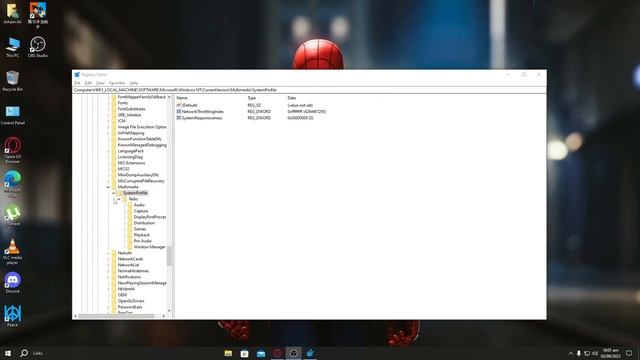Click the tree scroll-down arrow

[169, 311]
